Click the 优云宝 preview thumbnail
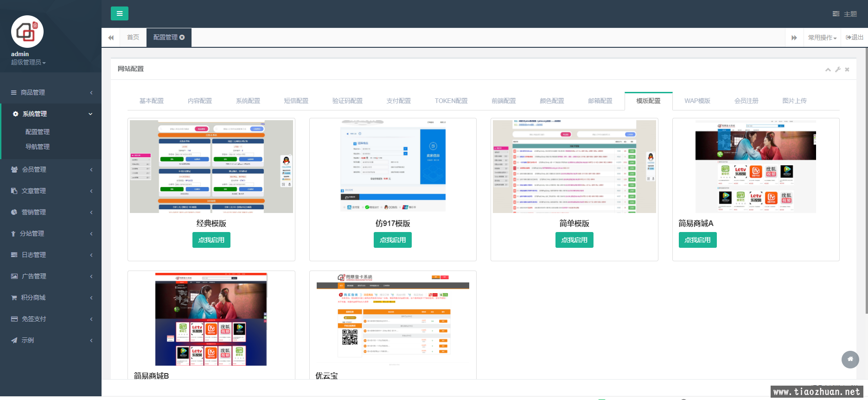 click(x=393, y=319)
